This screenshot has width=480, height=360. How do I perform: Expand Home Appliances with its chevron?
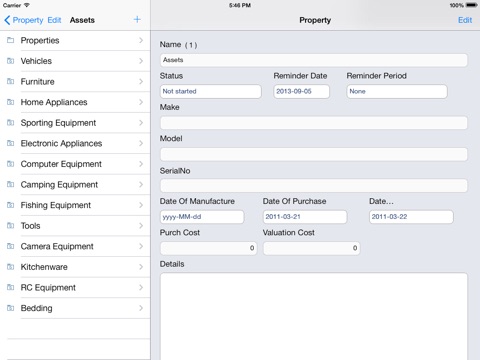pyautogui.click(x=141, y=102)
